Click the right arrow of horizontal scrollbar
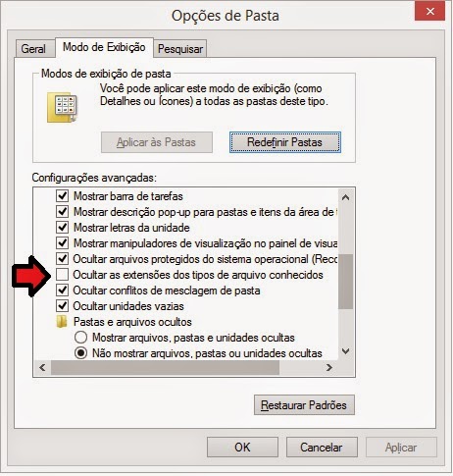 (329, 367)
